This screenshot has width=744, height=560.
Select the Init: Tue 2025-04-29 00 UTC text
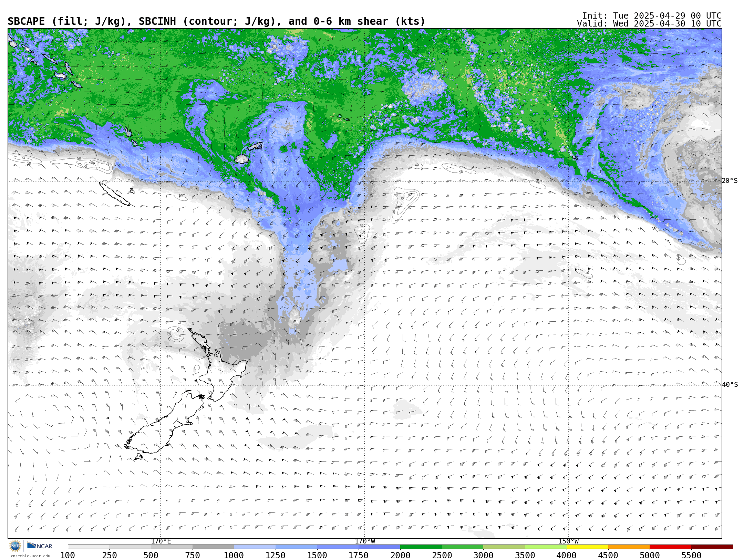click(652, 16)
